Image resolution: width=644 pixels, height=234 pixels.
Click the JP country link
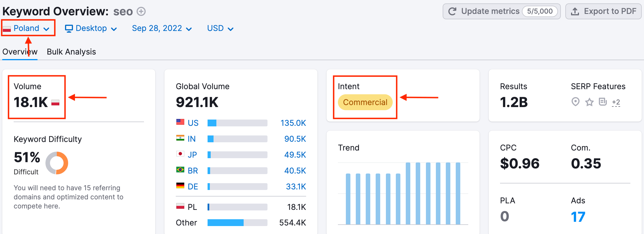192,155
